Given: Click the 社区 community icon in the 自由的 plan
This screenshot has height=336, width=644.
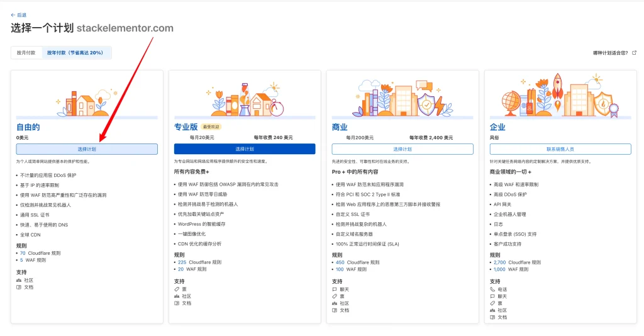Looking at the screenshot, I should pyautogui.click(x=18, y=280).
